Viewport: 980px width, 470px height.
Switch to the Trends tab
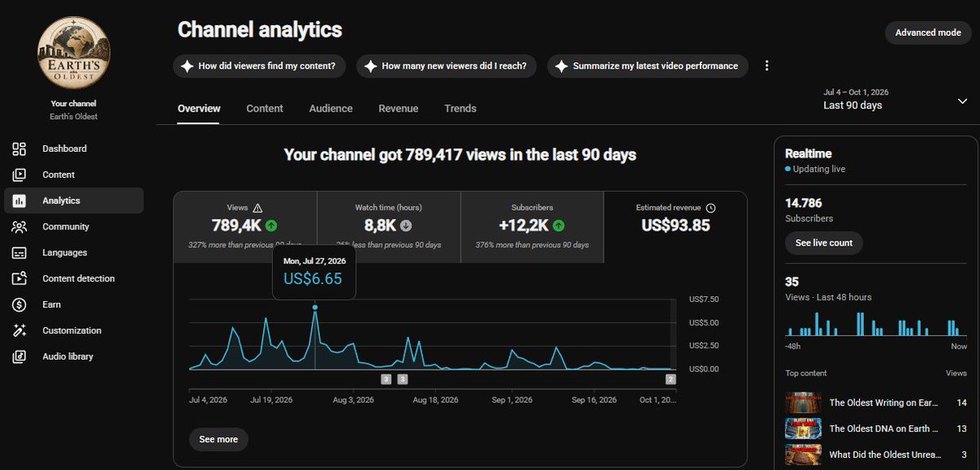coord(461,109)
